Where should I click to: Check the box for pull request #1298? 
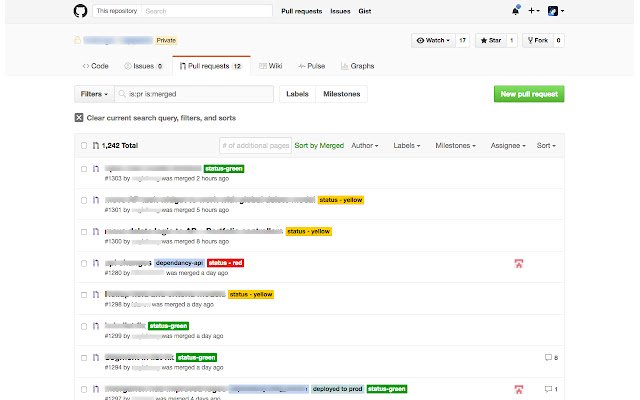coord(84,295)
